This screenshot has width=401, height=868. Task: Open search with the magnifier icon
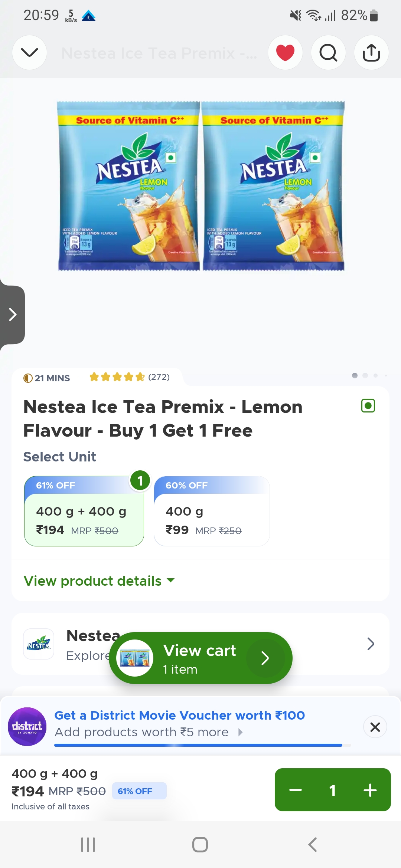(328, 52)
